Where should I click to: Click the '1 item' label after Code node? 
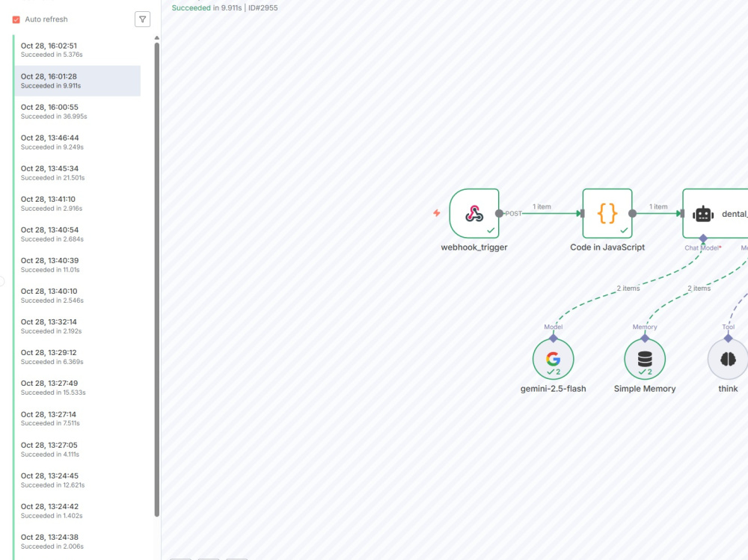click(x=658, y=206)
